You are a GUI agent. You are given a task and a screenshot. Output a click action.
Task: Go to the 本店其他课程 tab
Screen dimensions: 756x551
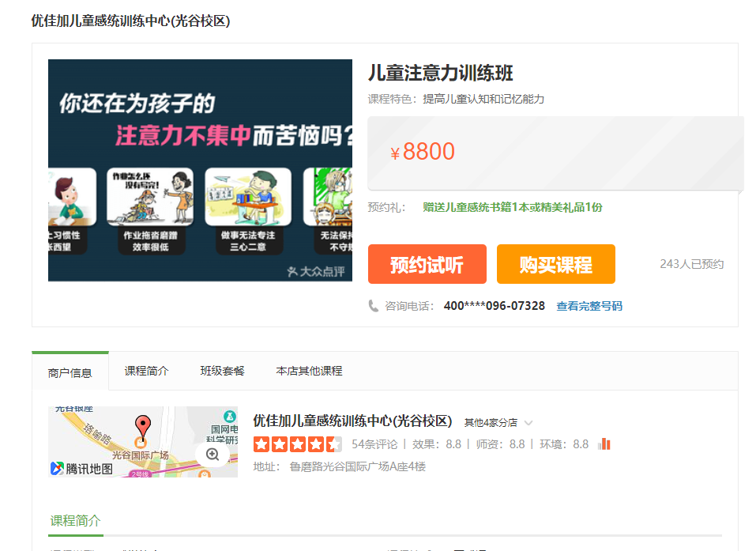point(309,371)
